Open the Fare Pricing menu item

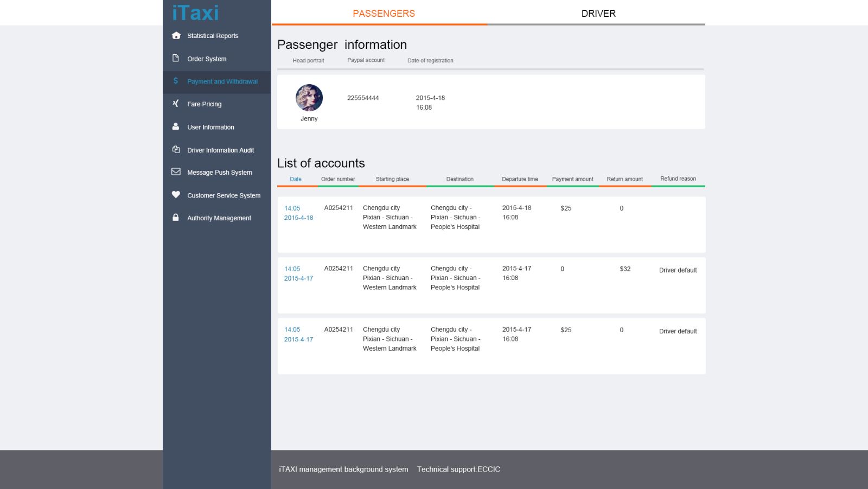point(205,104)
